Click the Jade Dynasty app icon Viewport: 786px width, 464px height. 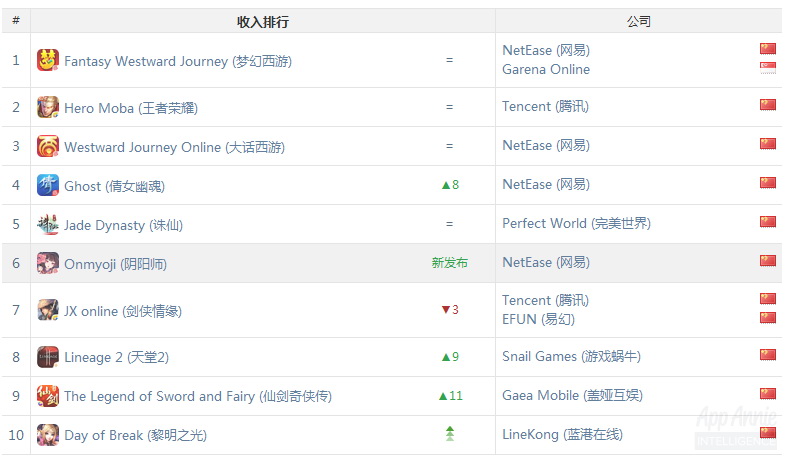click(48, 224)
